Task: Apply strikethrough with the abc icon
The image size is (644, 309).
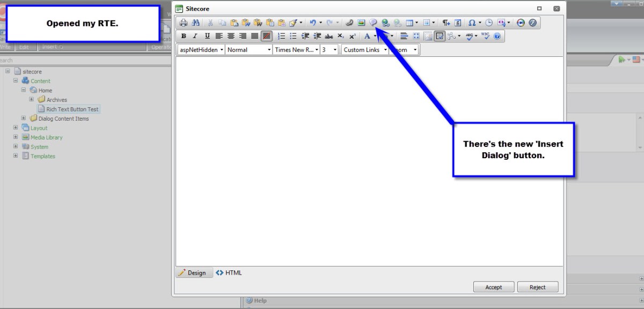Action: 329,36
